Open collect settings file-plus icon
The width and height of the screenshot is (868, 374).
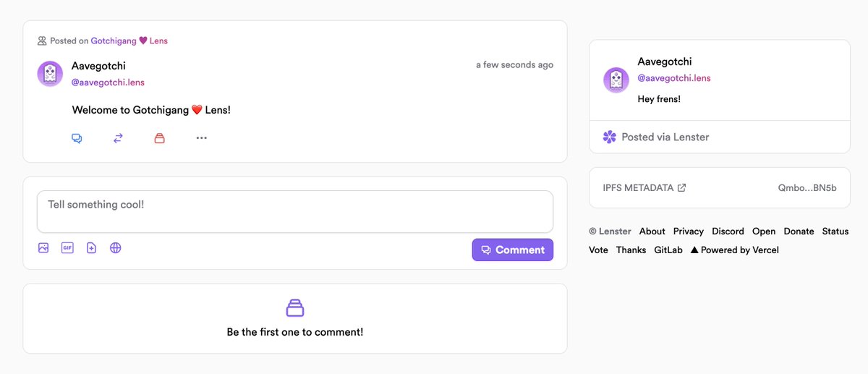click(91, 248)
